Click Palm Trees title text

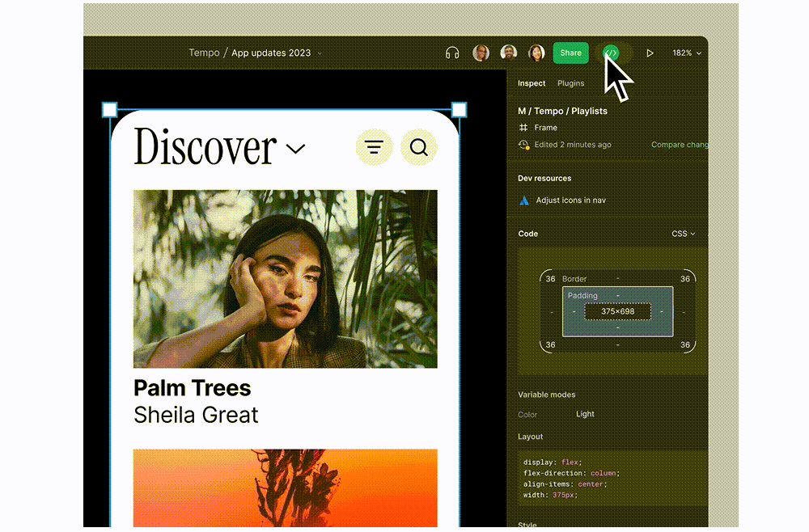click(192, 388)
